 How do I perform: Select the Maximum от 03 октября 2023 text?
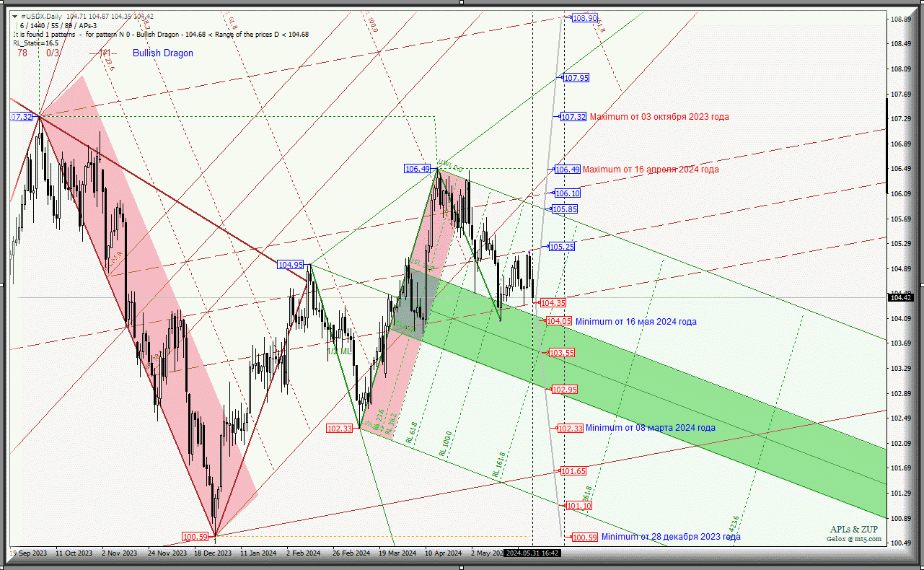(x=659, y=117)
